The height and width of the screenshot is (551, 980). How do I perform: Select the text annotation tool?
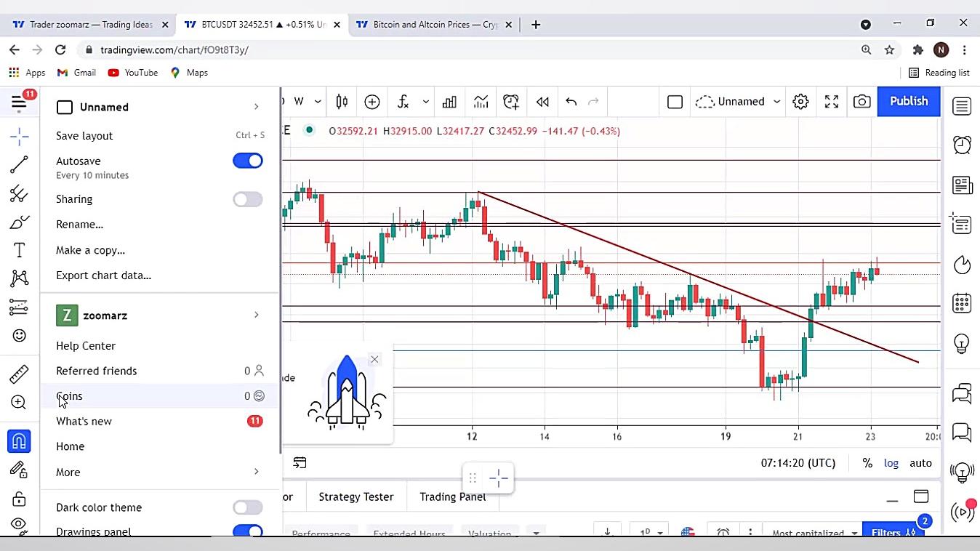(19, 251)
